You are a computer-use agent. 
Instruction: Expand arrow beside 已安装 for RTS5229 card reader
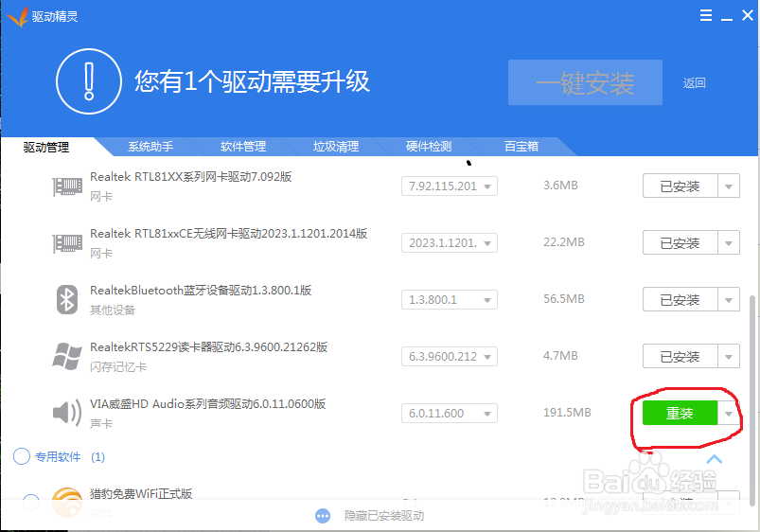pos(729,357)
